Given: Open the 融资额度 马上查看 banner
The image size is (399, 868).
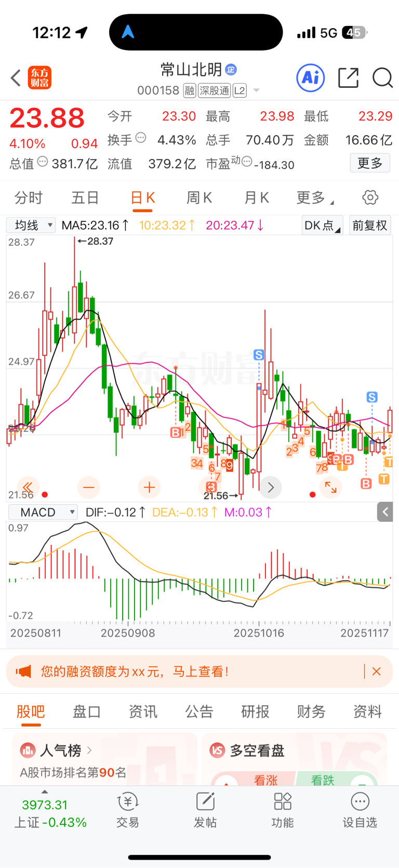Looking at the screenshot, I should tap(199, 672).
